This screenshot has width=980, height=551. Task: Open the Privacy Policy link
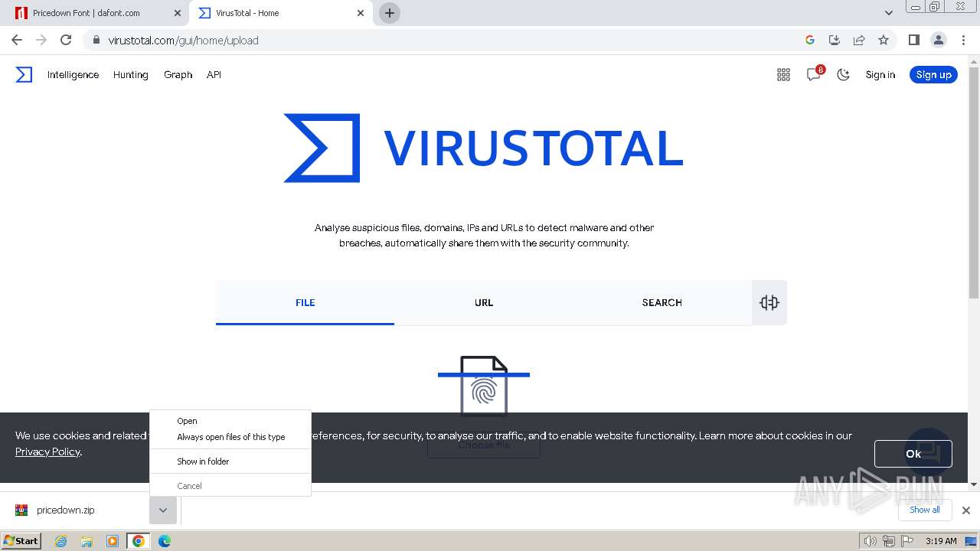(x=47, y=452)
